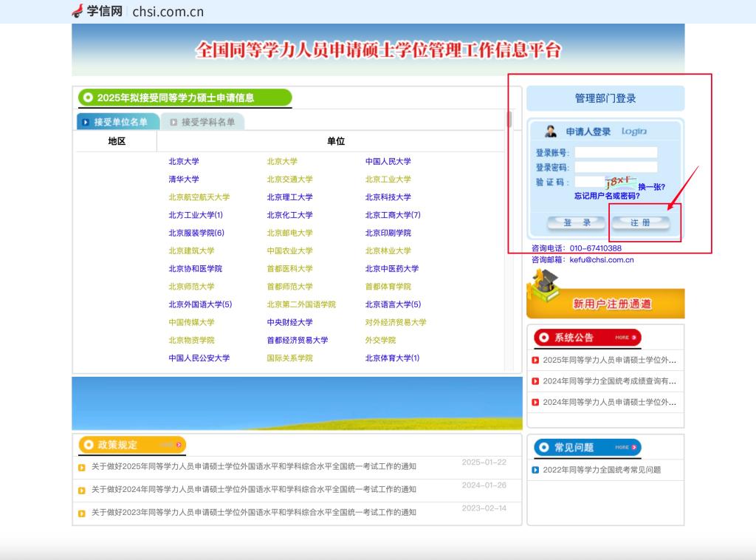
Task: Focus the 登录账号 input field
Action: pos(616,153)
